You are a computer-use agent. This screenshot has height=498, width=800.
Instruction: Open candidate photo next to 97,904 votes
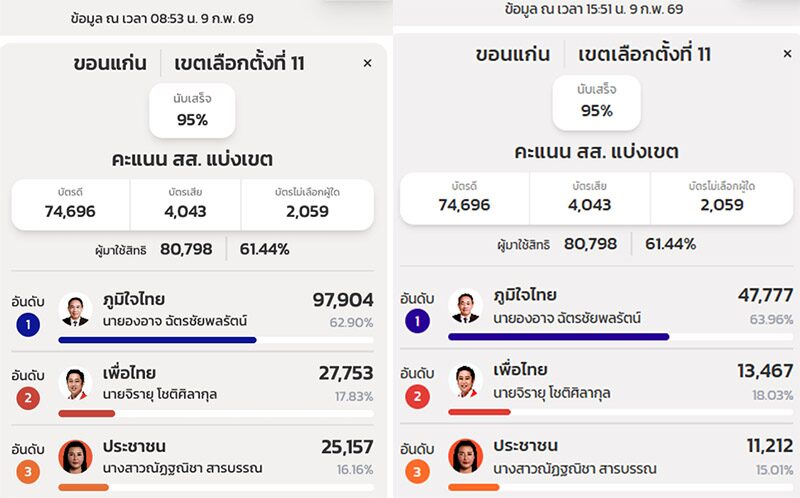coord(75,310)
